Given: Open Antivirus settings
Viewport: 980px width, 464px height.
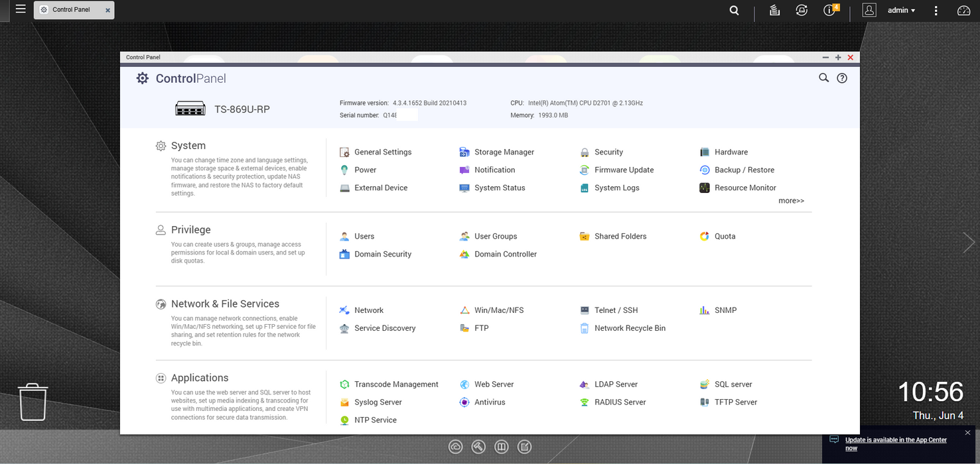Looking at the screenshot, I should point(482,402).
